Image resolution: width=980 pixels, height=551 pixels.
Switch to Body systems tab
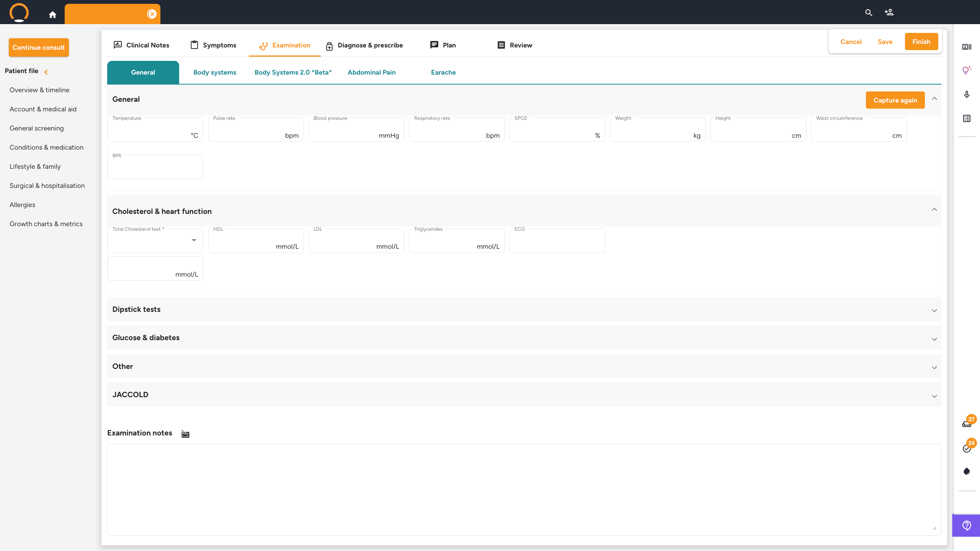pyautogui.click(x=214, y=72)
